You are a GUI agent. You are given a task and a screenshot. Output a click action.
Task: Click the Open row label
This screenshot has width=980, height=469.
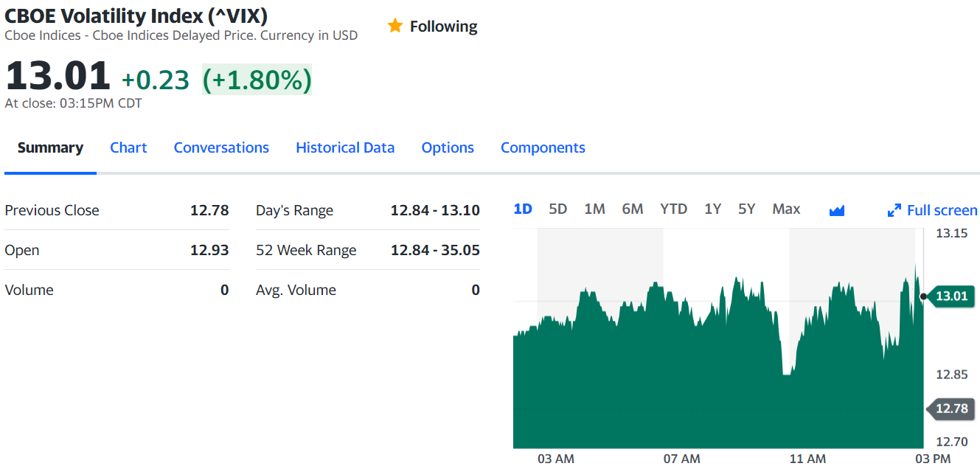[x=22, y=250]
